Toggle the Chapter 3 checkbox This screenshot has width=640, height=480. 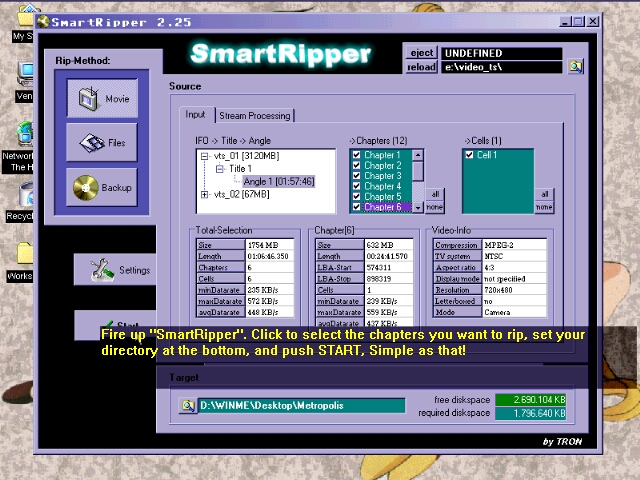click(356, 176)
